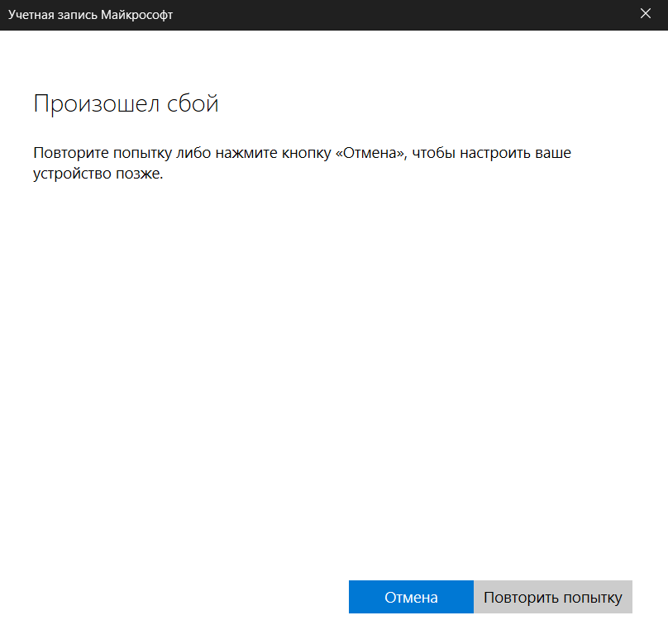Click the Повторить попытку button

[552, 597]
